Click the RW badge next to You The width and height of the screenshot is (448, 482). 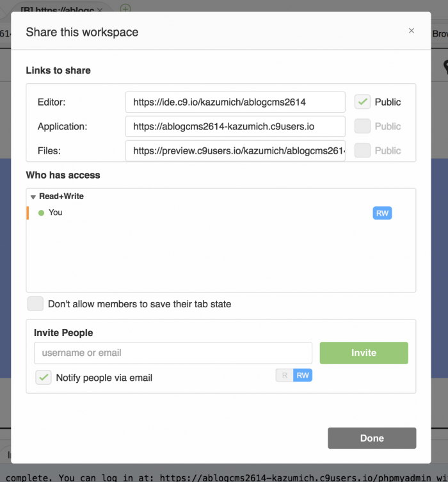(382, 213)
